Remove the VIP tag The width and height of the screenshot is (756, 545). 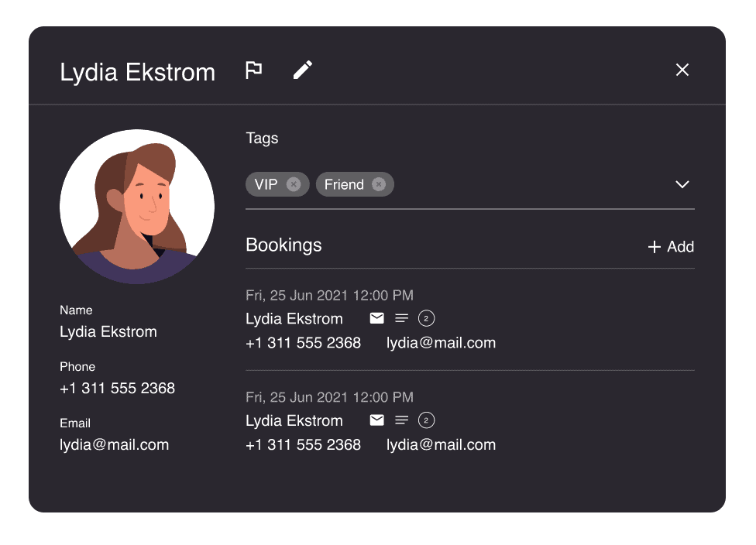[x=294, y=184]
